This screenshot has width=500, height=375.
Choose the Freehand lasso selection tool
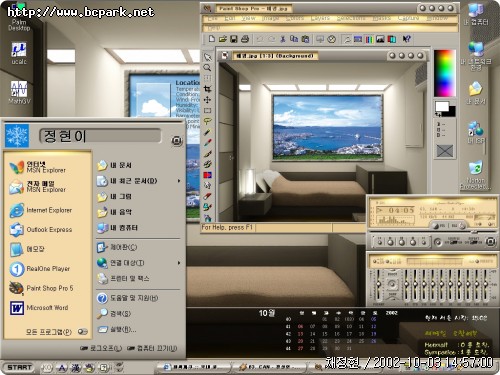point(207,121)
